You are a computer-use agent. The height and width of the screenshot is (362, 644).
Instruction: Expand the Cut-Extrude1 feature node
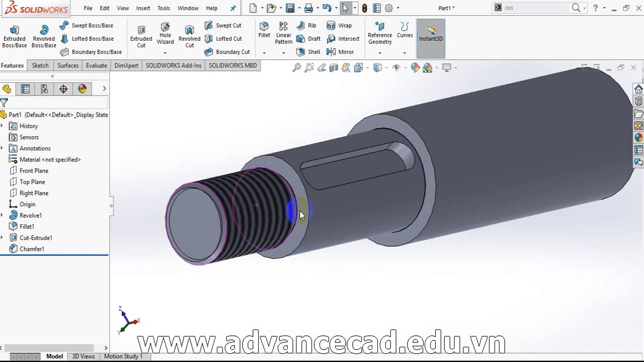point(3,238)
